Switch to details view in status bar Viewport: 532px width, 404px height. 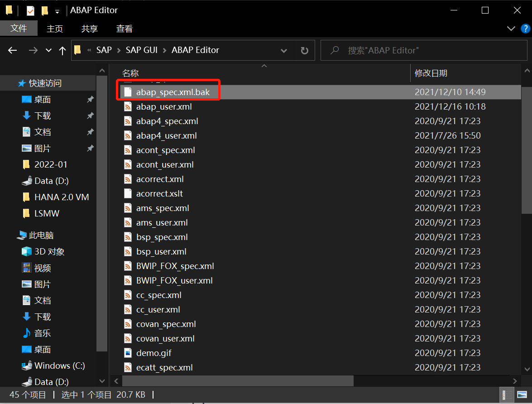[x=507, y=394]
